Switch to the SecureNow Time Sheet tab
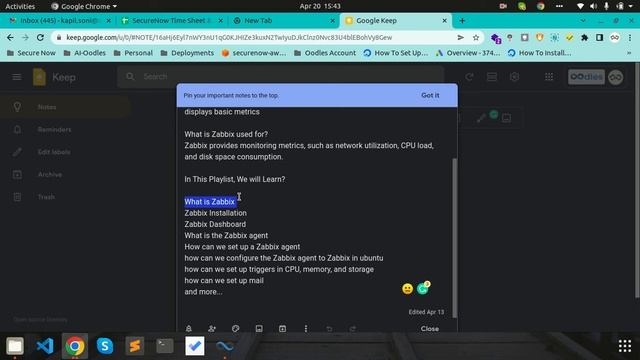This screenshot has height=360, width=640. (x=172, y=20)
